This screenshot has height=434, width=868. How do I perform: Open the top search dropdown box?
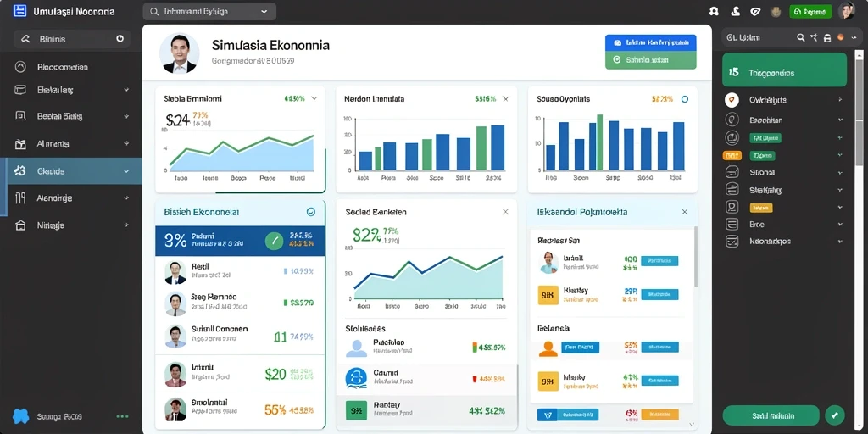[209, 11]
